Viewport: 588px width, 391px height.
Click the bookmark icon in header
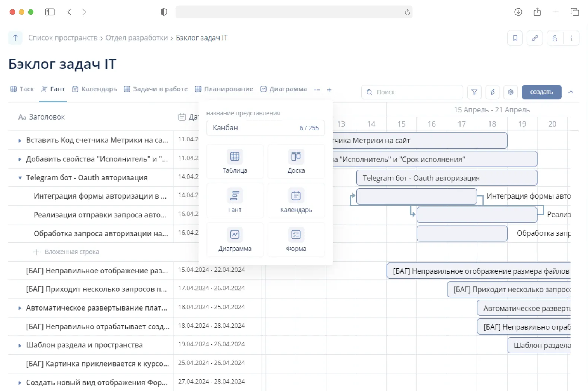click(x=515, y=38)
